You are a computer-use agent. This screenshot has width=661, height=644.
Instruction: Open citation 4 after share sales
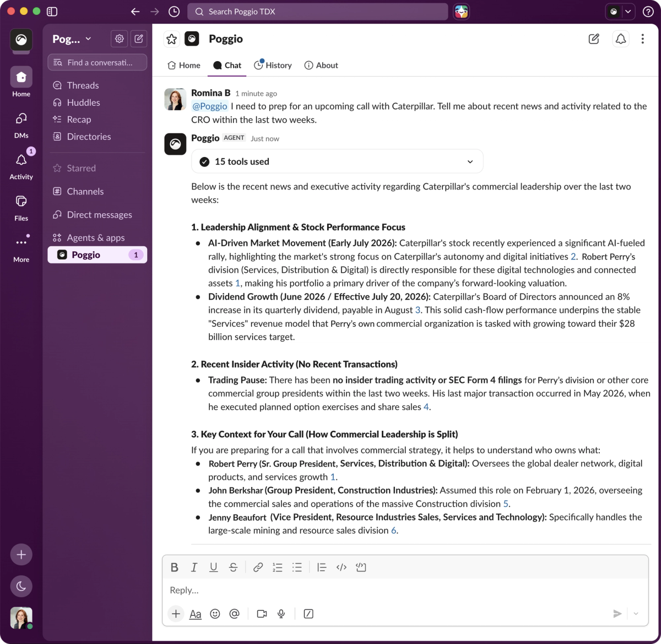tap(426, 407)
